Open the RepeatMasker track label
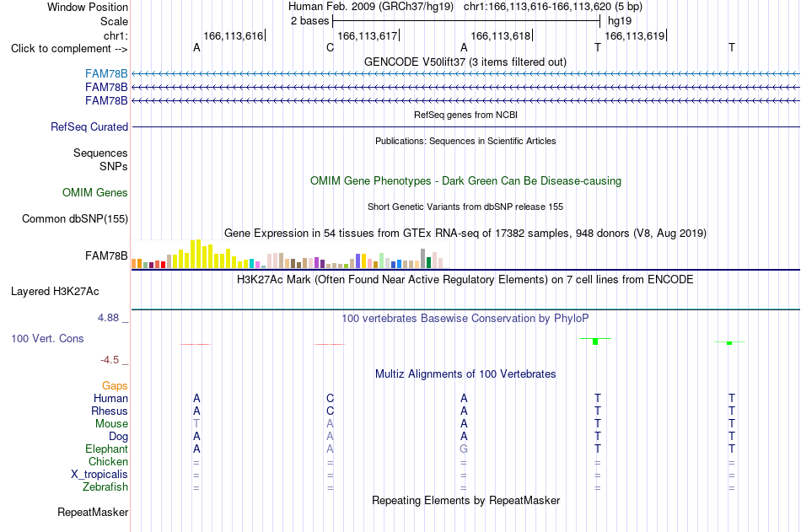The height and width of the screenshot is (532, 801). [93, 512]
